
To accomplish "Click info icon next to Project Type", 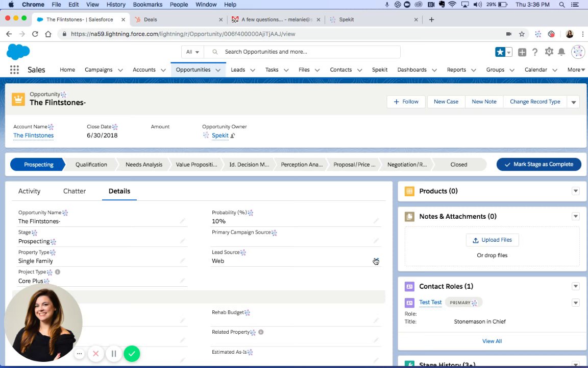I will (57, 272).
